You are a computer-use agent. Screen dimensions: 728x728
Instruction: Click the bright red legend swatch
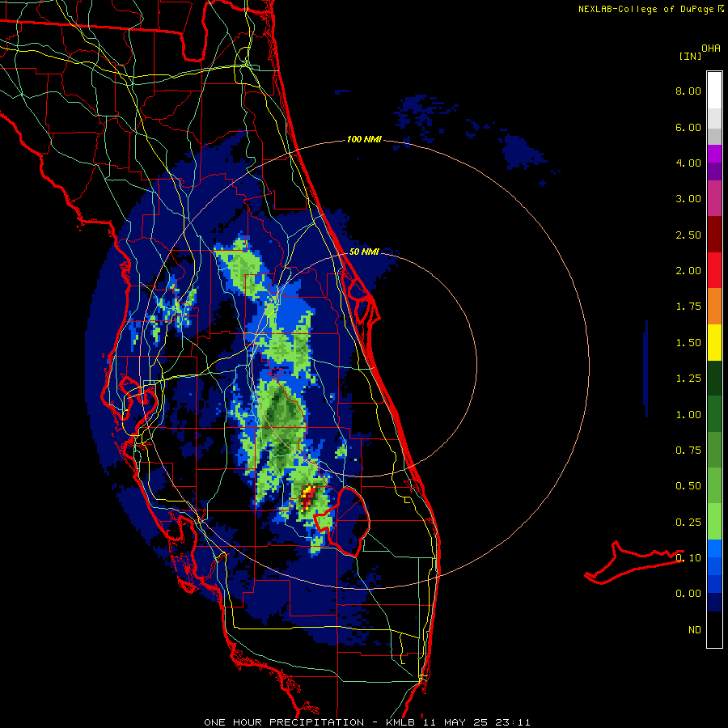point(714,270)
